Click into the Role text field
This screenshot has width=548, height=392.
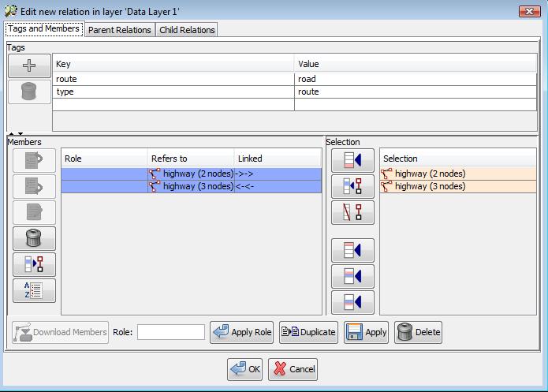pyautogui.click(x=170, y=332)
